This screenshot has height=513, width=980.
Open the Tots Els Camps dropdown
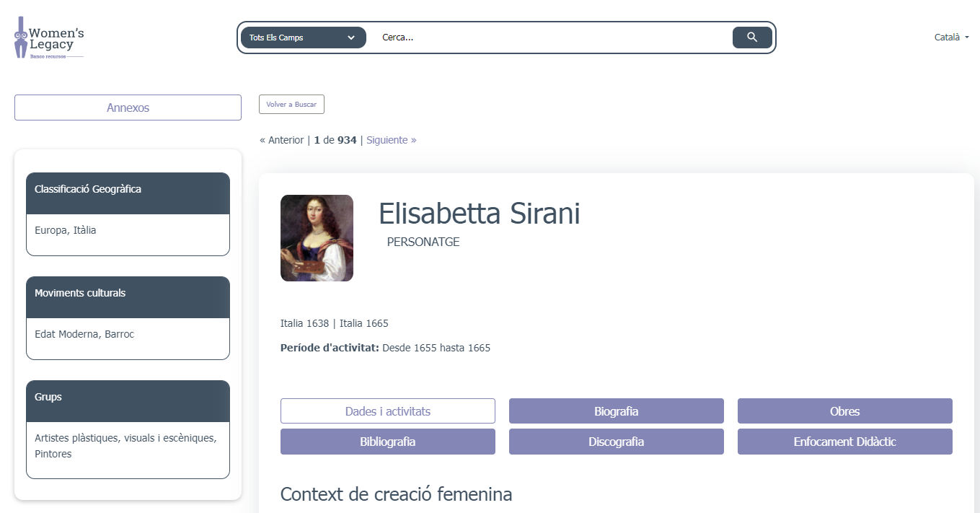[303, 38]
